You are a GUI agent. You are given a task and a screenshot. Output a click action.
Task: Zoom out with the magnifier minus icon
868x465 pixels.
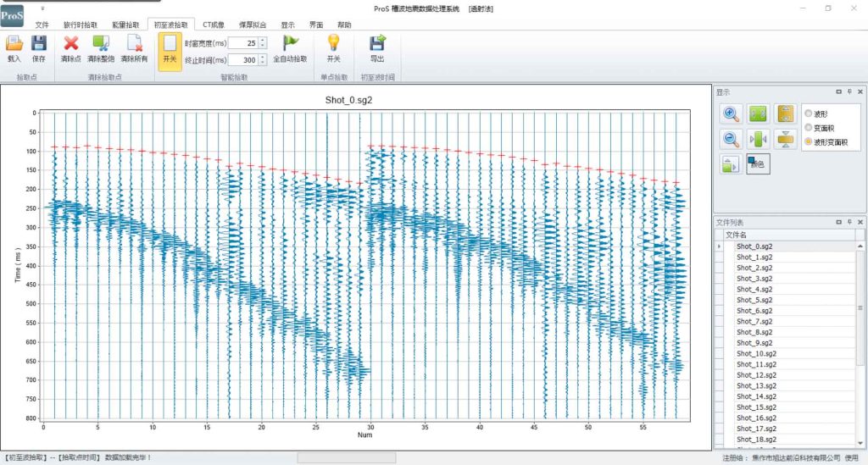coord(731,139)
